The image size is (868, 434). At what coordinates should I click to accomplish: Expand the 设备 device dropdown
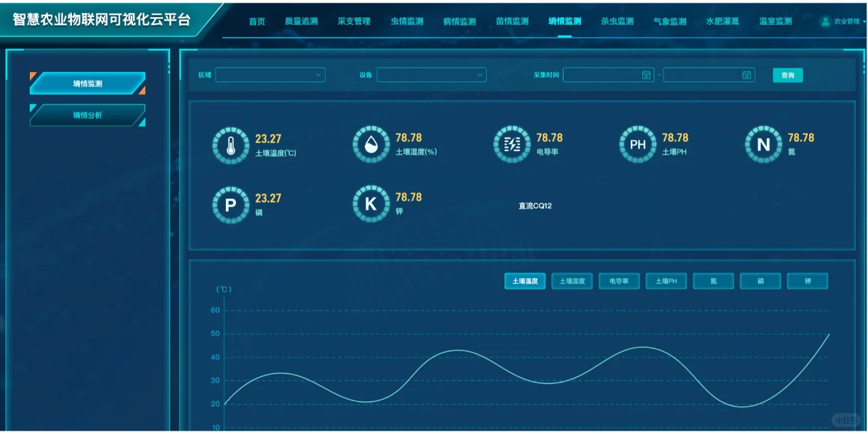[x=431, y=75]
